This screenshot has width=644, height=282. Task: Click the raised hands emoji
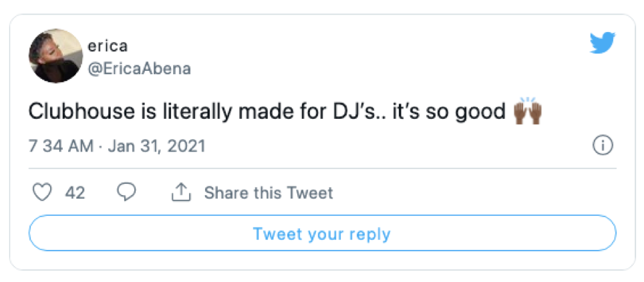point(527,112)
